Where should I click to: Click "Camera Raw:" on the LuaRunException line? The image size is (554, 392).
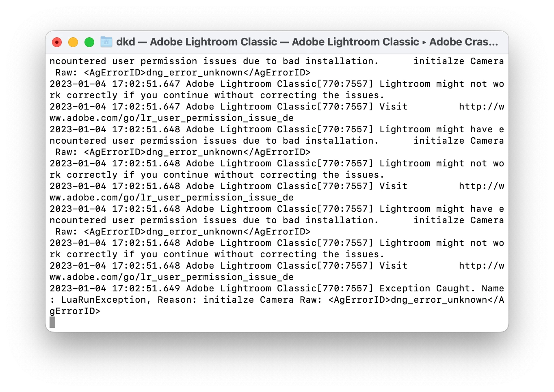291,299
